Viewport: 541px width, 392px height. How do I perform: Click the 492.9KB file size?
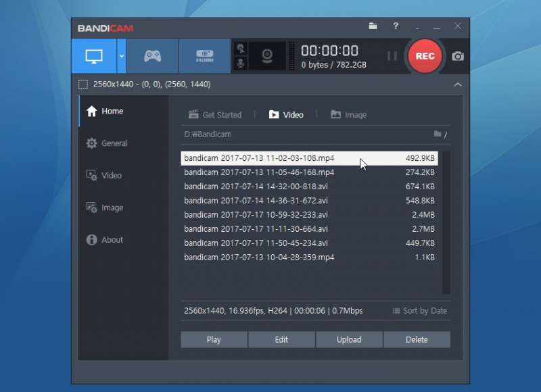pyautogui.click(x=420, y=158)
